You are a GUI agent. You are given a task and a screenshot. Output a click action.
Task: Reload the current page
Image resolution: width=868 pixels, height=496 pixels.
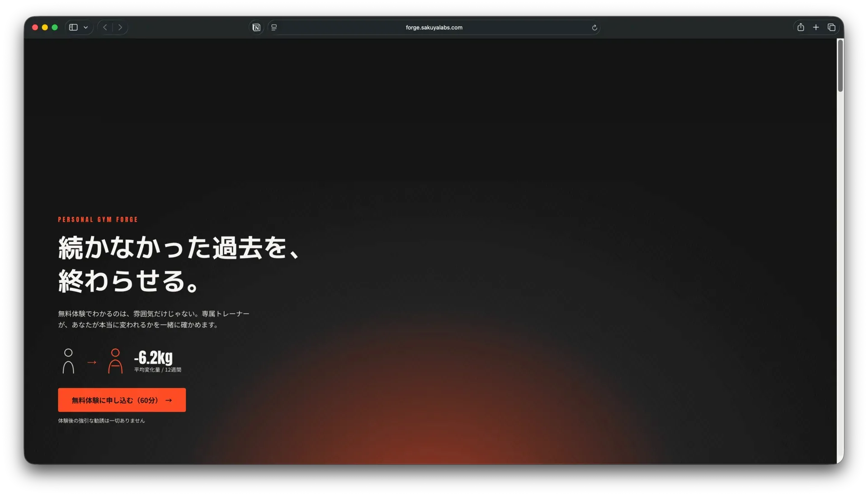(x=594, y=28)
